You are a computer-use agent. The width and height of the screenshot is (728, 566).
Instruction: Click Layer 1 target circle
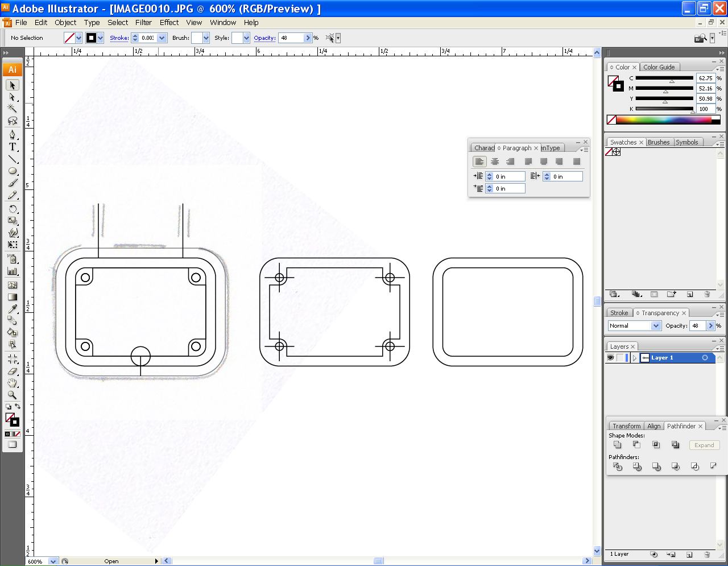(x=705, y=358)
